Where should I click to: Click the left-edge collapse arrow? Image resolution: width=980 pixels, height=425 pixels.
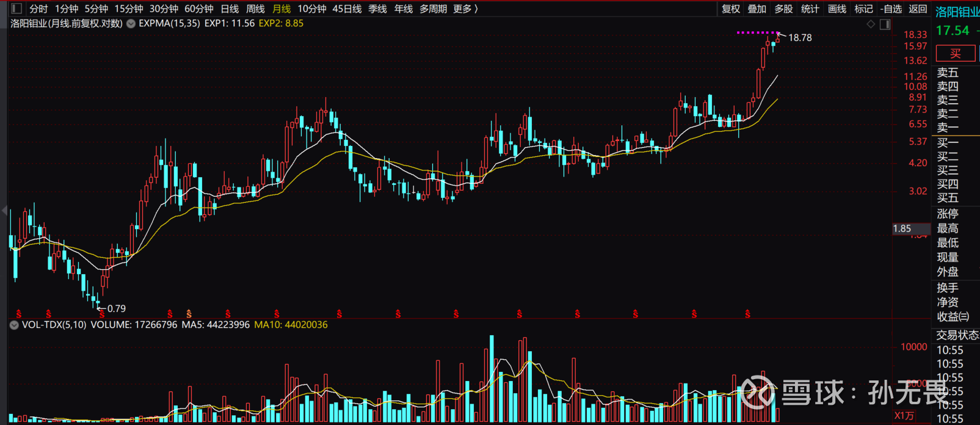coord(4,211)
